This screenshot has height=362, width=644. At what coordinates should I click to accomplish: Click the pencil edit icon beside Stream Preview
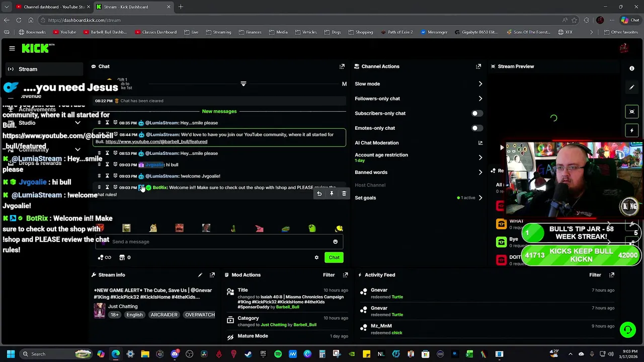[632, 87]
